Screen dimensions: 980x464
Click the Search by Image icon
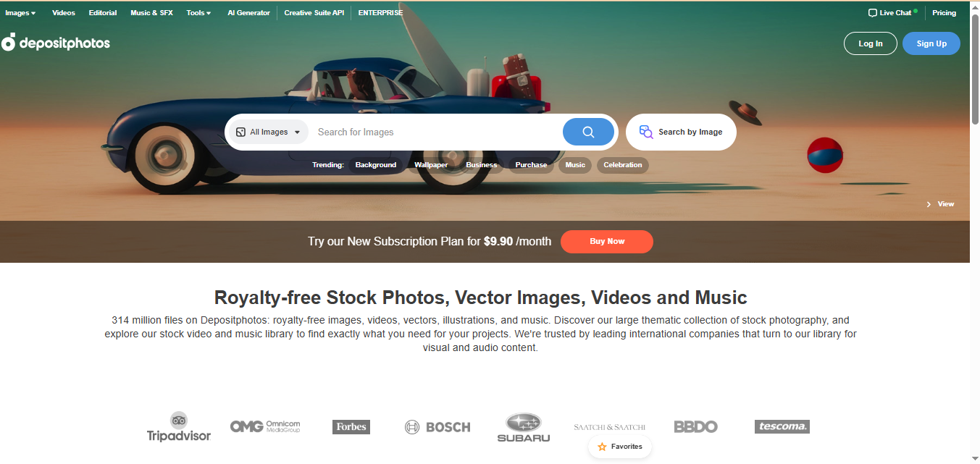(646, 132)
